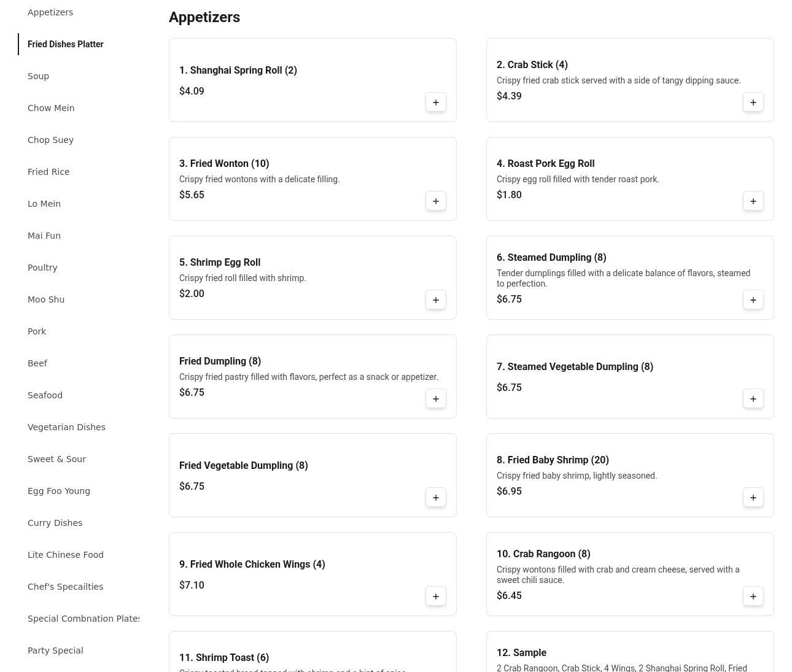Add Shanghai Spring Roll to cart
Viewport: 792px width, 672px height.
(435, 102)
